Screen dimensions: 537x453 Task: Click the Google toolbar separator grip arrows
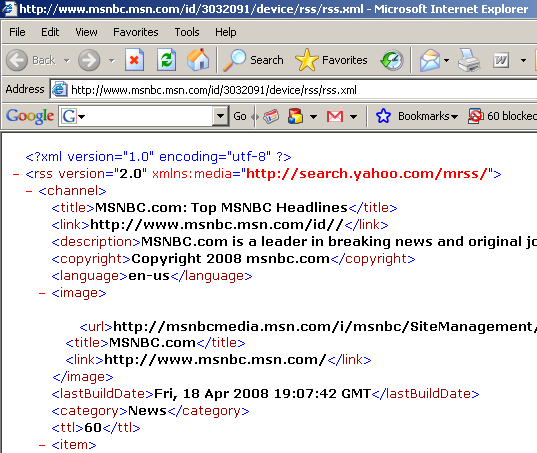click(x=255, y=116)
